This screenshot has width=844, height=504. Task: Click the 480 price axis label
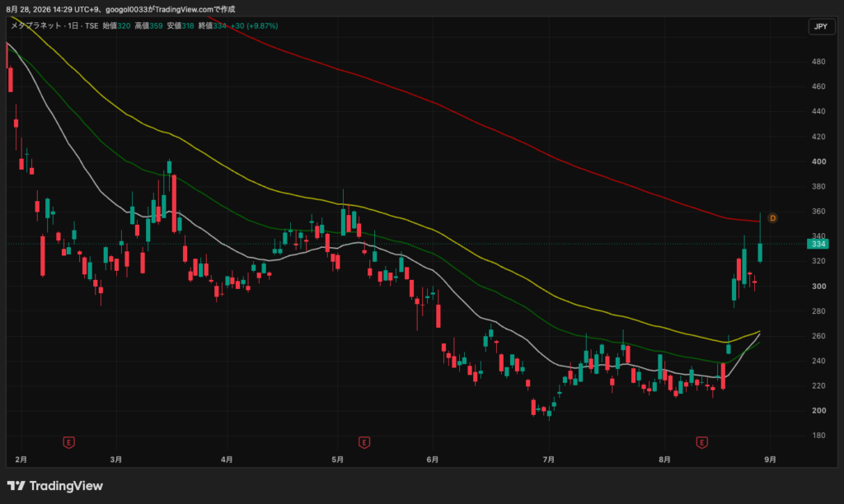pos(818,62)
